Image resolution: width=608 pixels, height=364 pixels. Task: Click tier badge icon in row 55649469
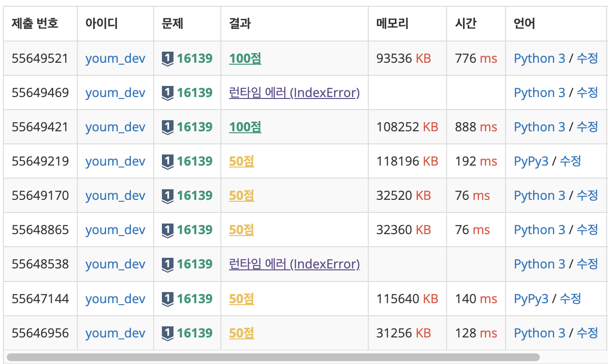[167, 93]
